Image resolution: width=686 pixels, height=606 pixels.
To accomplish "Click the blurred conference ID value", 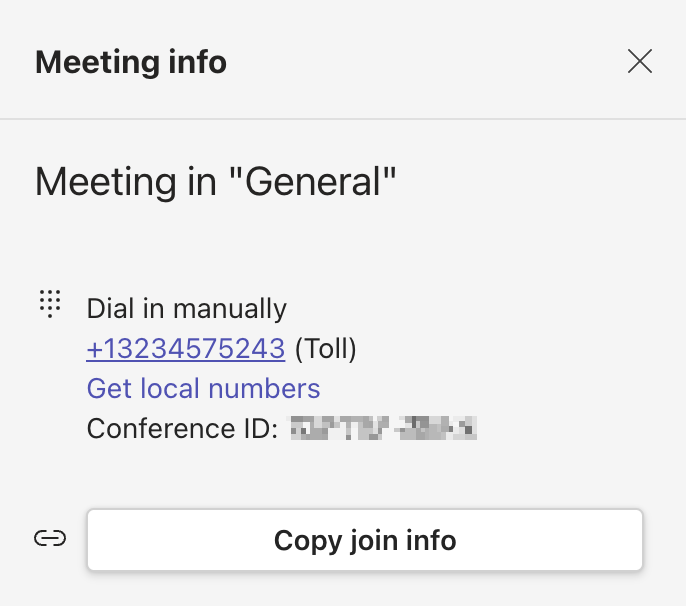I will [382, 429].
